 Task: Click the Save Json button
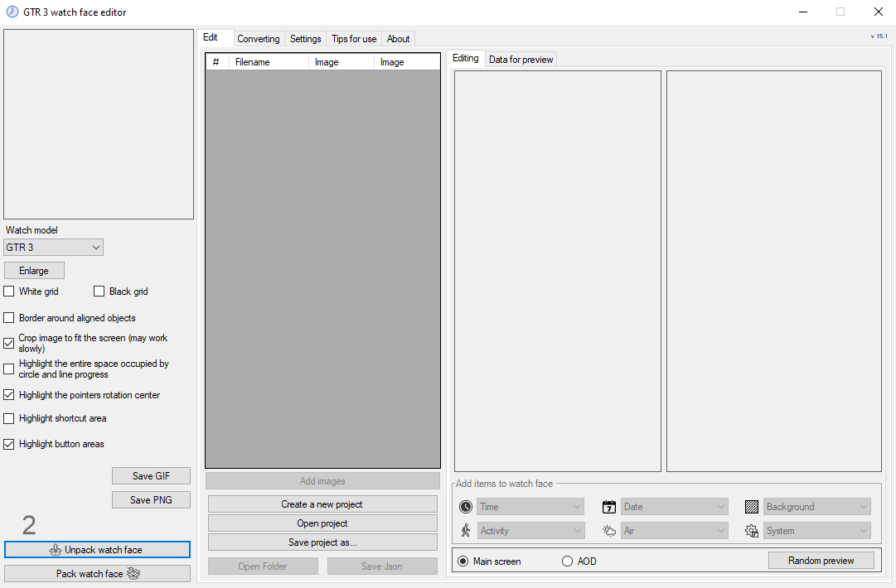[382, 566]
